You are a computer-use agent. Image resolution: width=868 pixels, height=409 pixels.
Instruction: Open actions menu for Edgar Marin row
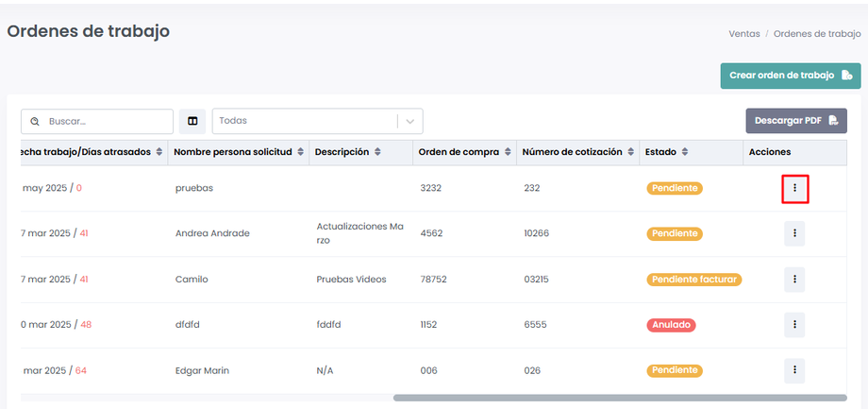pyautogui.click(x=794, y=370)
